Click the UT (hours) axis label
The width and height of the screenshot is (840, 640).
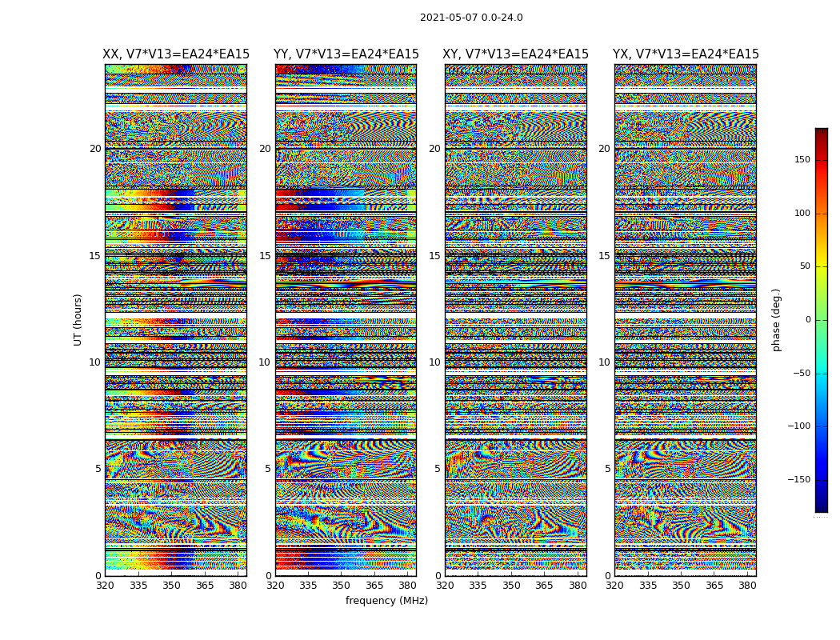(78, 320)
